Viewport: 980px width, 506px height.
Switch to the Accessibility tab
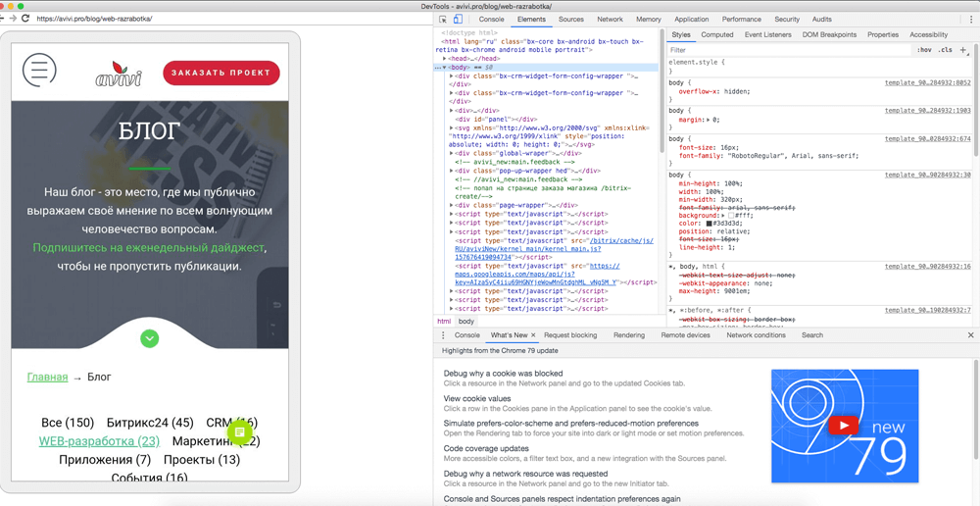tap(929, 35)
